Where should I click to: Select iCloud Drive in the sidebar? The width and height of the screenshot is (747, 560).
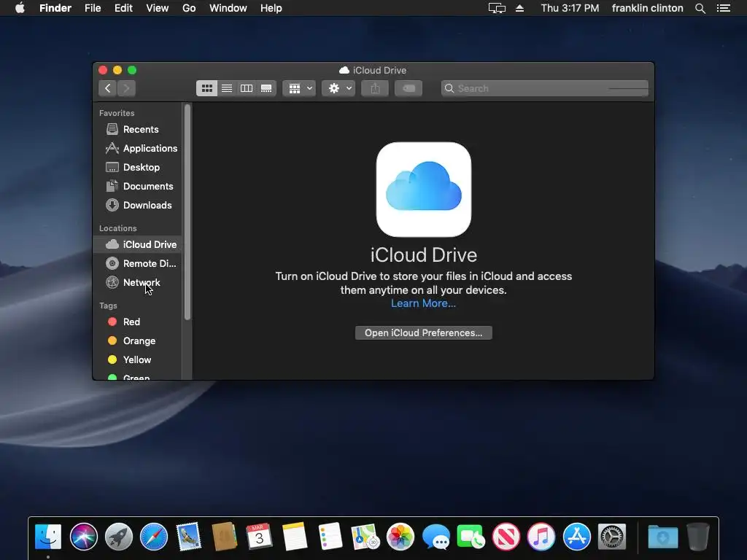[138, 244]
